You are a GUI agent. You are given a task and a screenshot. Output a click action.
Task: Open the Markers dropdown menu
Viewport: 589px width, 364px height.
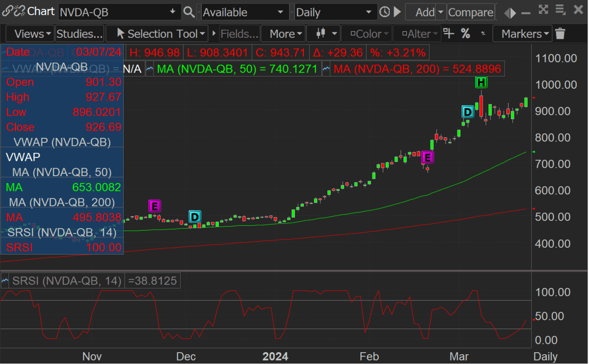pyautogui.click(x=522, y=34)
